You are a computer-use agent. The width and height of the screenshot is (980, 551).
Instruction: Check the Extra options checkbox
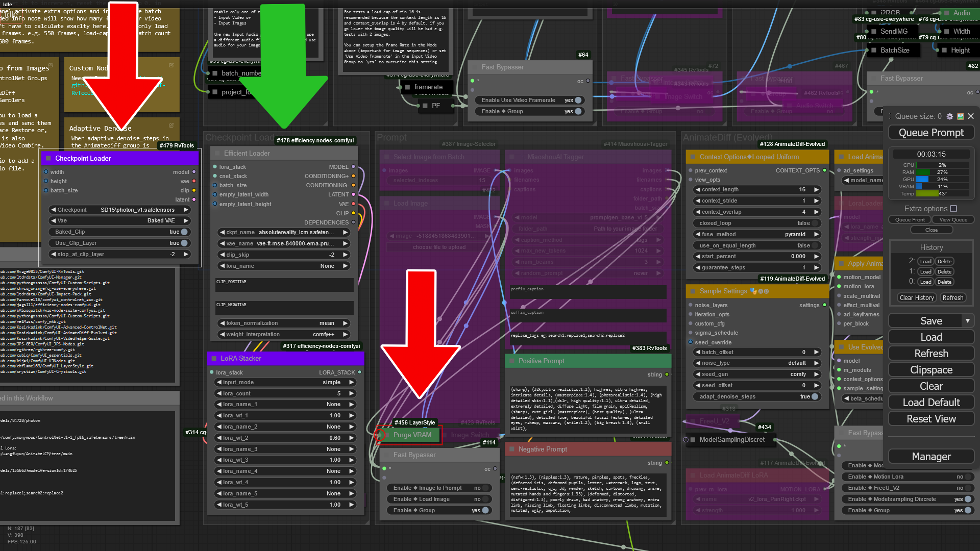tap(953, 209)
